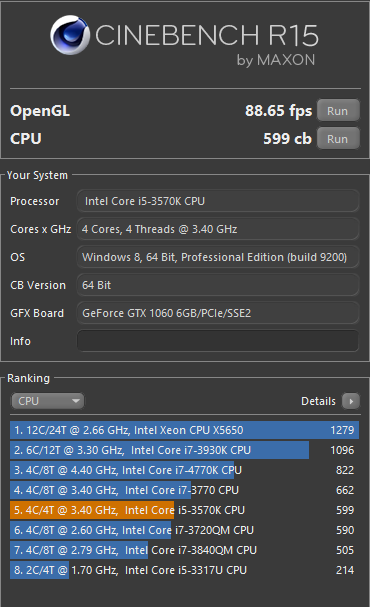Click the Cores x GHz field
370x607 pixels.
218,229
